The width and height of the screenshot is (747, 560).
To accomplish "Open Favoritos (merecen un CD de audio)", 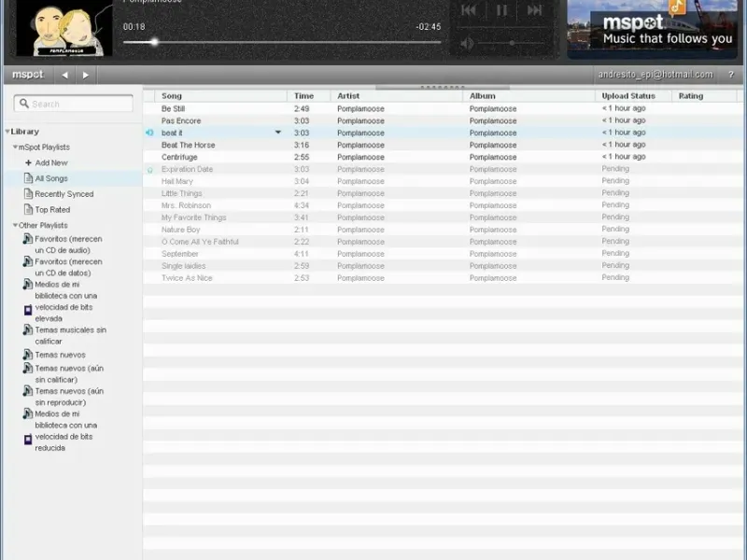I will pos(68,245).
